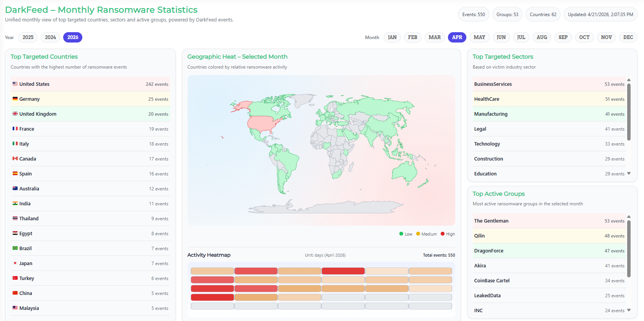Screen dimensions: 644x321
Task: Click the Medium yellow legend dot
Action: [x=418, y=234]
